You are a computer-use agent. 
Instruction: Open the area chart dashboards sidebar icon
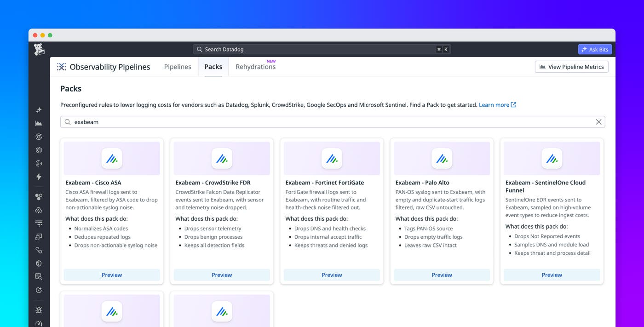pos(39,123)
